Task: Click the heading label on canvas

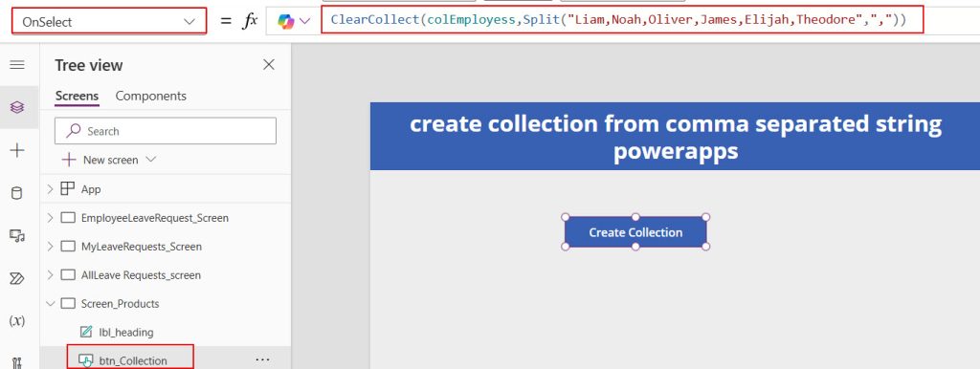Action: click(675, 136)
